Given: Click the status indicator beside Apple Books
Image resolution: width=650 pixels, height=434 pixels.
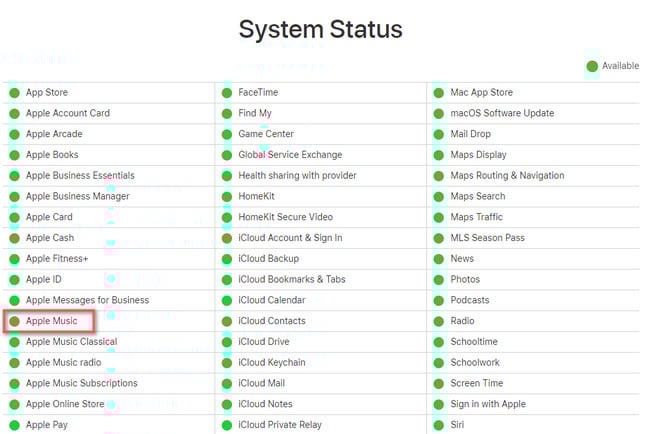Looking at the screenshot, I should tap(15, 155).
